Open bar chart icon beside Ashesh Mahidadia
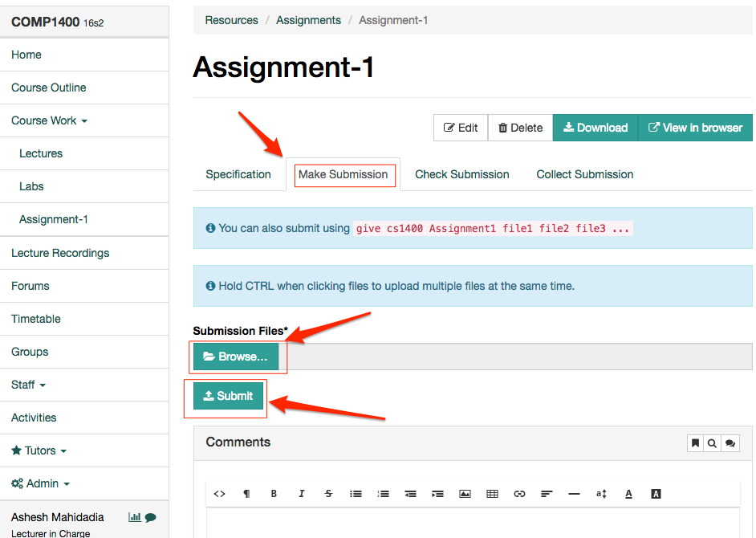 pyautogui.click(x=135, y=517)
